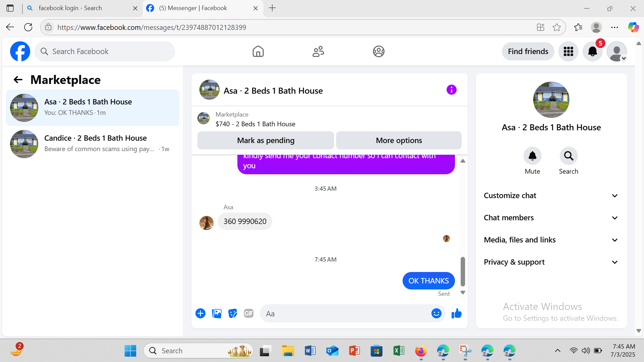Click the taskbar Search box

tap(198, 351)
